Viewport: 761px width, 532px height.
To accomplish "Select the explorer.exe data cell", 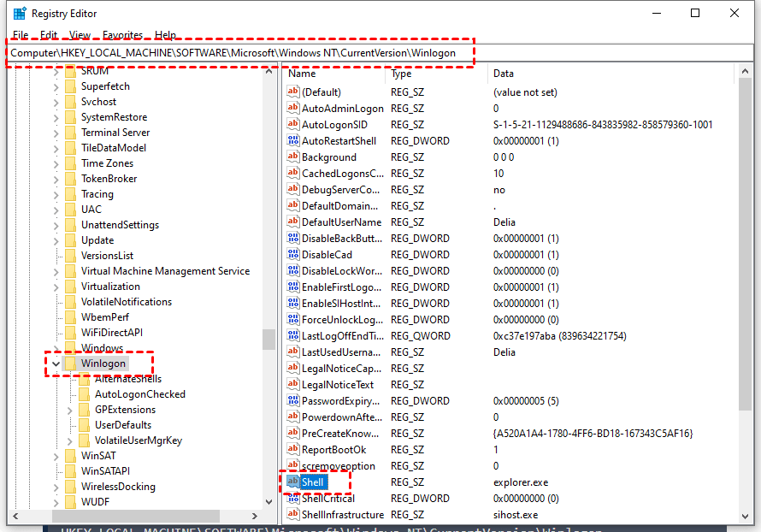I will (521, 482).
